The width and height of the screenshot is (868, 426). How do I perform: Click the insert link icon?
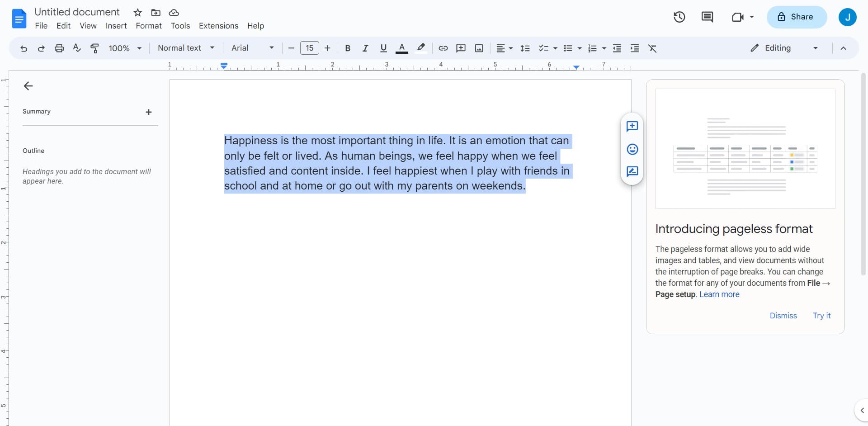click(443, 48)
